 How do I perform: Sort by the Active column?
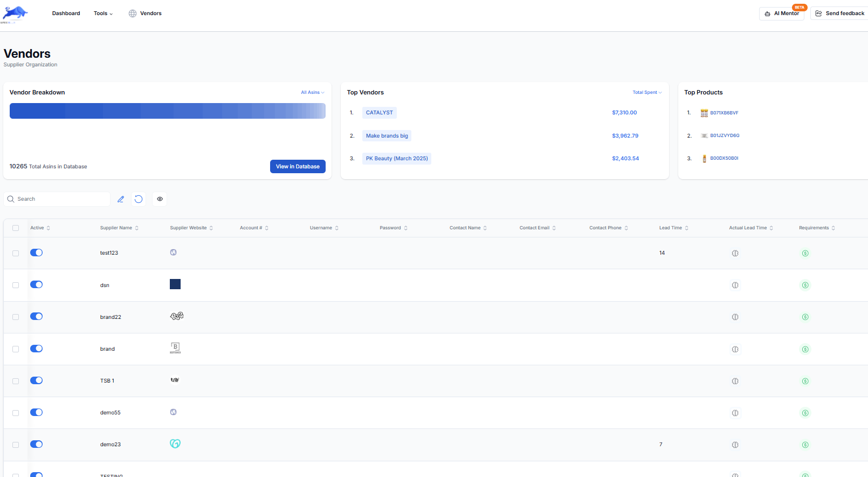click(40, 228)
